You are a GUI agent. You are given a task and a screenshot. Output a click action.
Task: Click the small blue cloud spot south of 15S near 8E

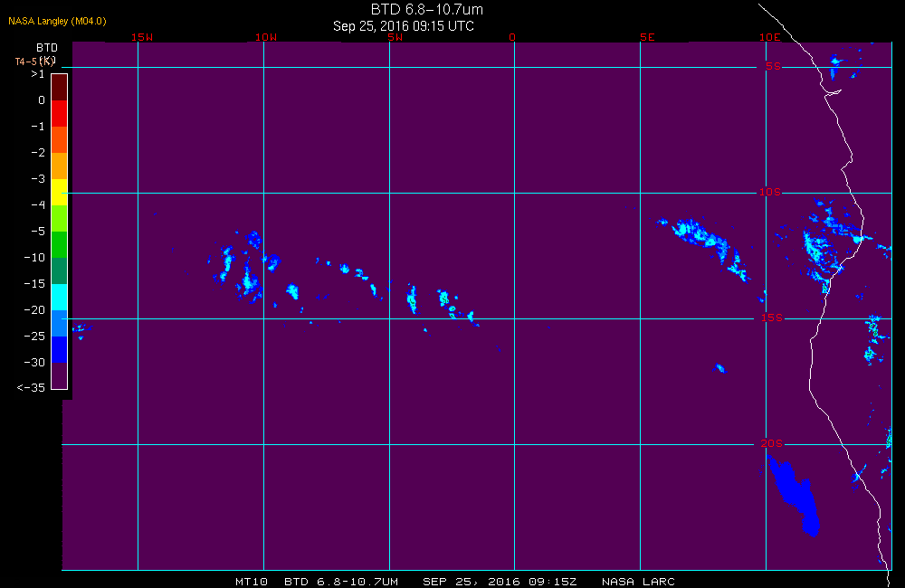(719, 368)
